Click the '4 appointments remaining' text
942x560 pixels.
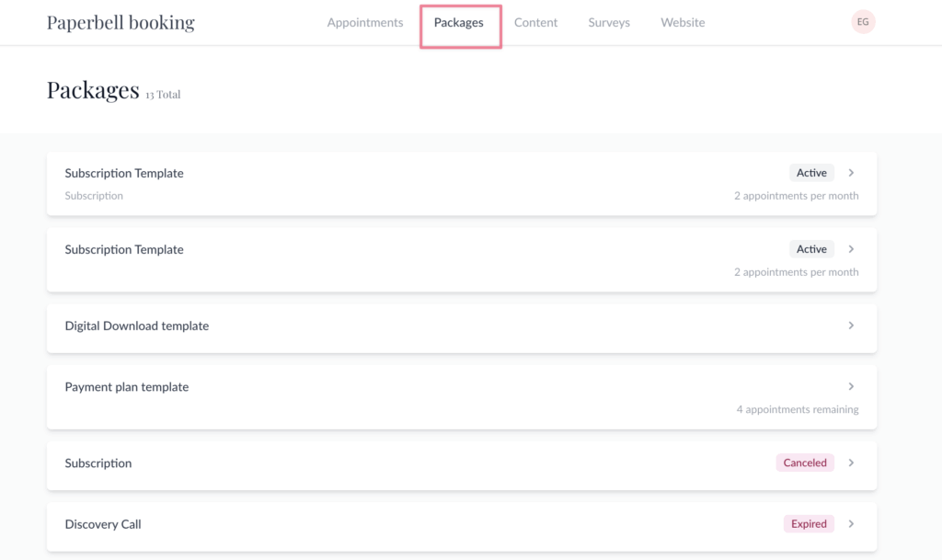pyautogui.click(x=797, y=409)
